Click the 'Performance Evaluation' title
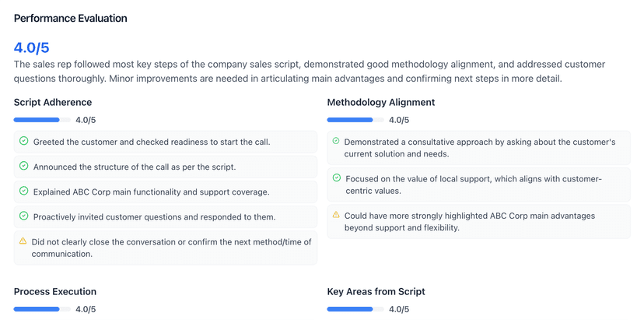The width and height of the screenshot is (644, 320). coord(71,18)
